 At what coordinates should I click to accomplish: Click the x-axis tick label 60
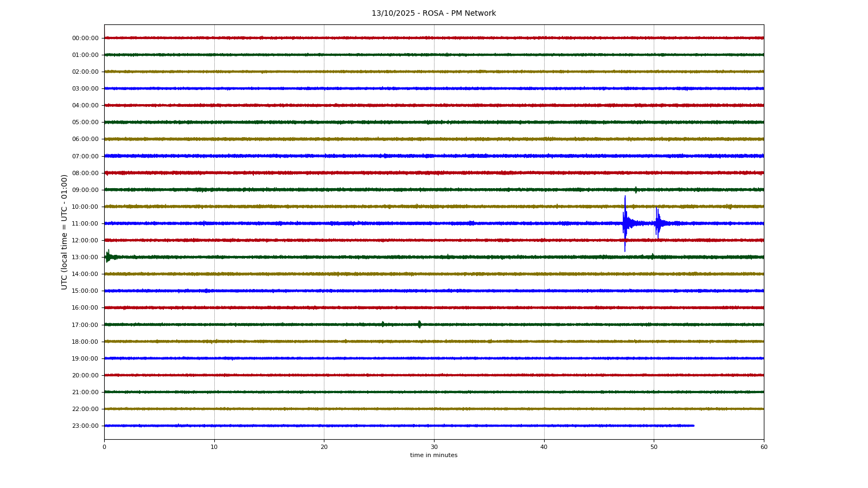(764, 447)
